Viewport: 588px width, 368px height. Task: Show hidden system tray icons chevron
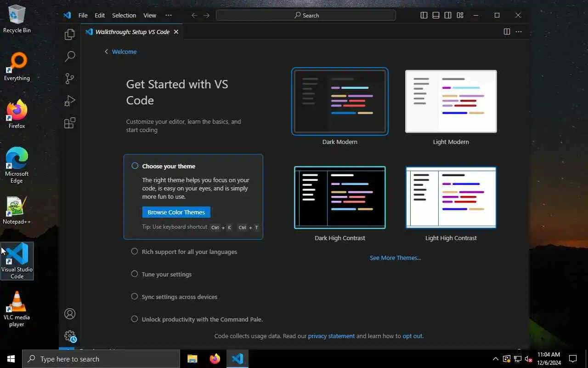495,359
